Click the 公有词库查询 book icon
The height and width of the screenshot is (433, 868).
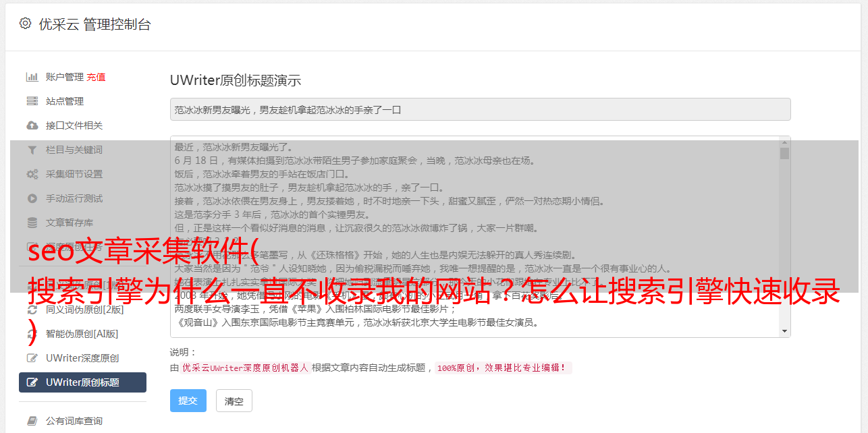32,421
